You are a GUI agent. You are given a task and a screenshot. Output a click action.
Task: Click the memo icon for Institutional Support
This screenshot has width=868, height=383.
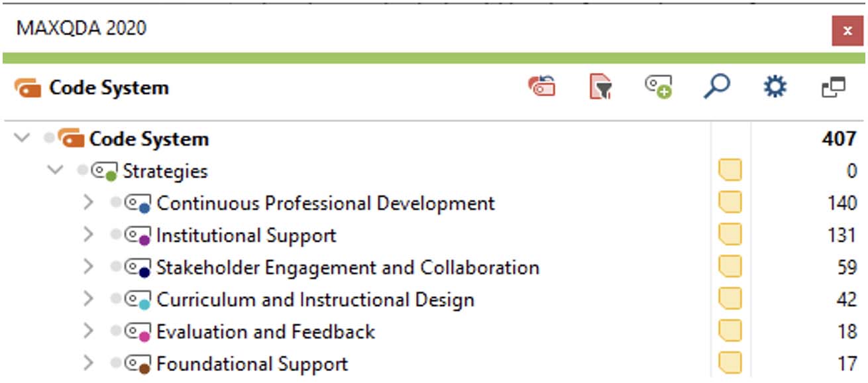point(730,235)
